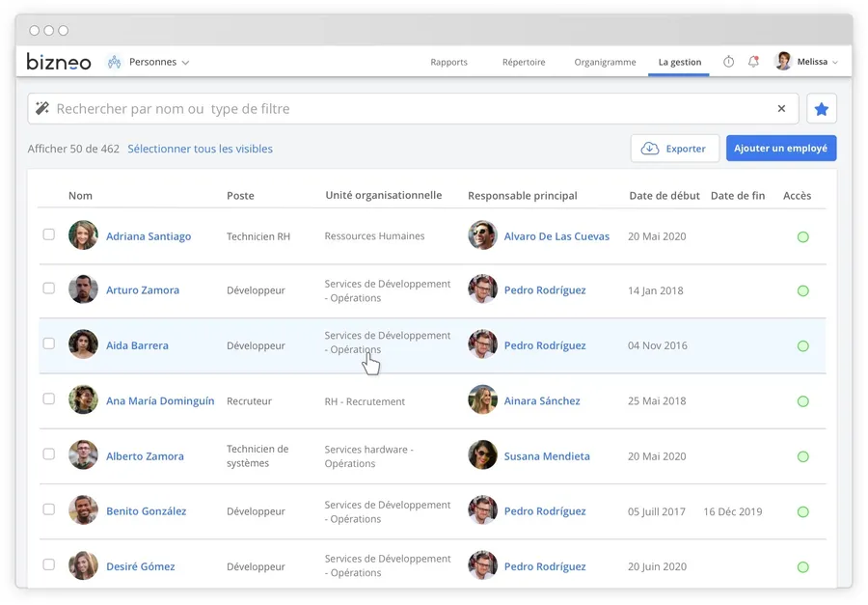Clear the search with the X icon

(x=781, y=109)
